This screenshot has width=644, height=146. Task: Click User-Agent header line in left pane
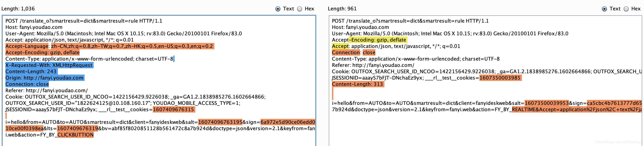coord(123,33)
